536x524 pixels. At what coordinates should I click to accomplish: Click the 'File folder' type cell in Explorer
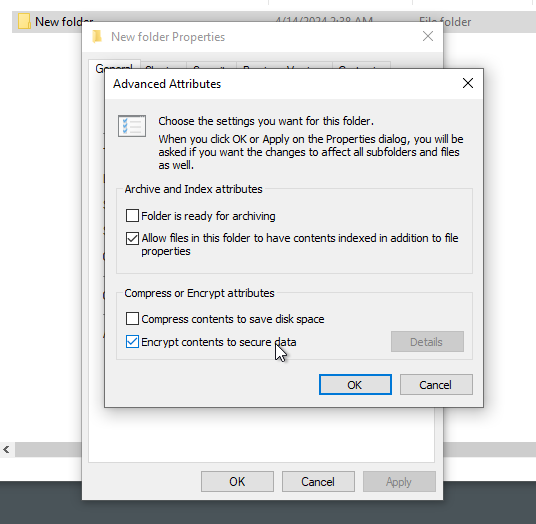pyautogui.click(x=445, y=22)
